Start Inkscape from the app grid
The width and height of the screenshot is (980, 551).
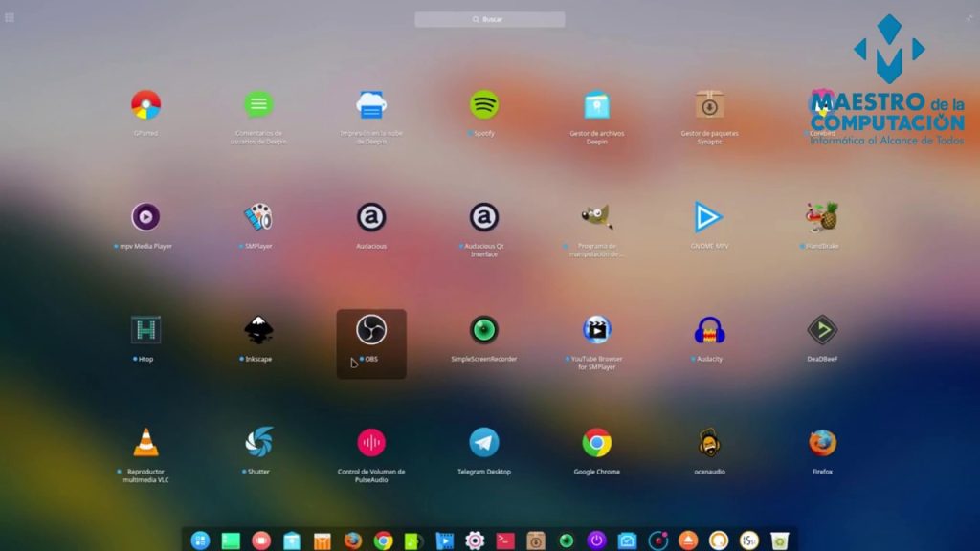258,330
